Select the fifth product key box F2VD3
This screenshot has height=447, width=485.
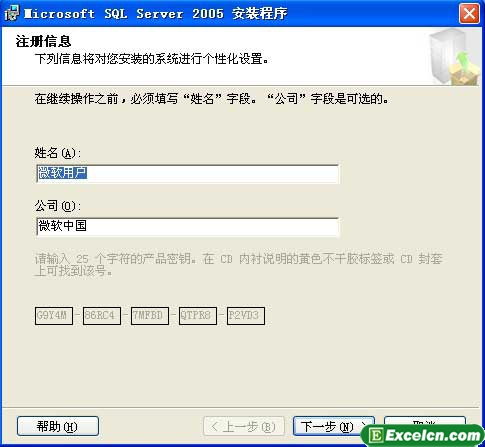click(246, 316)
